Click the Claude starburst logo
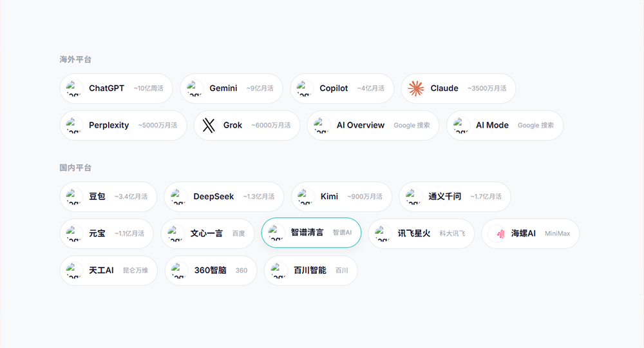 pos(415,88)
